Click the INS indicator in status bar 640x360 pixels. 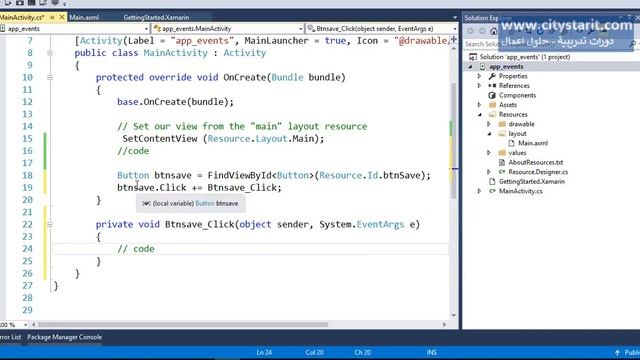(x=431, y=353)
